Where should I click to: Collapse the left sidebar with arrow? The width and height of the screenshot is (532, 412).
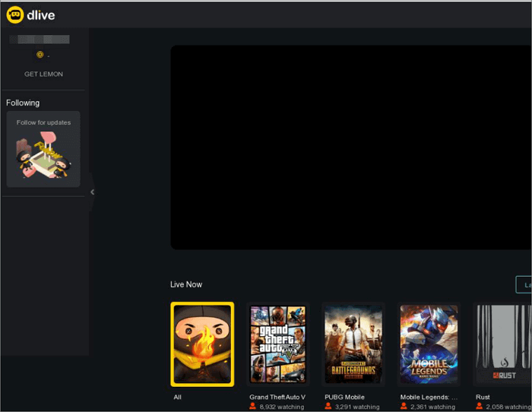[x=92, y=192]
